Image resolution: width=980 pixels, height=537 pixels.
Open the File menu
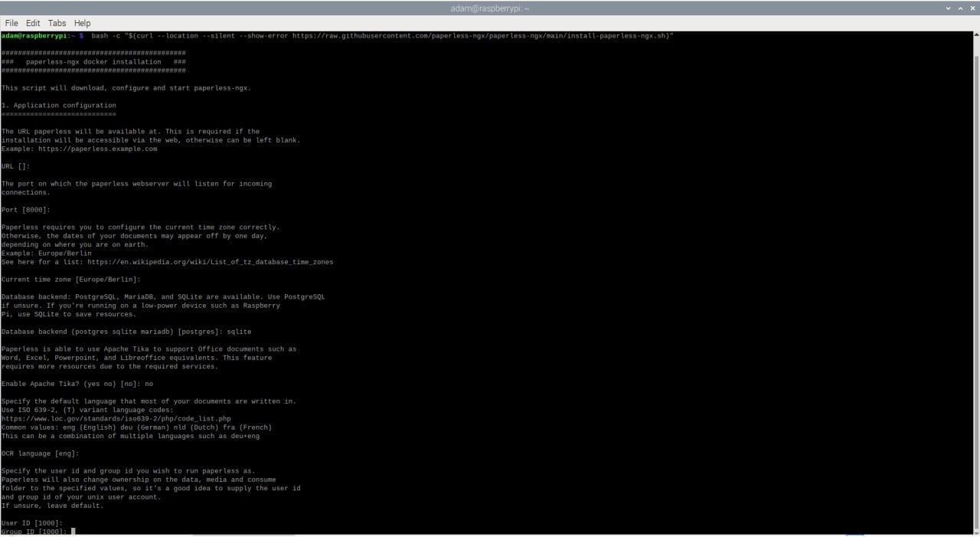pos(11,23)
